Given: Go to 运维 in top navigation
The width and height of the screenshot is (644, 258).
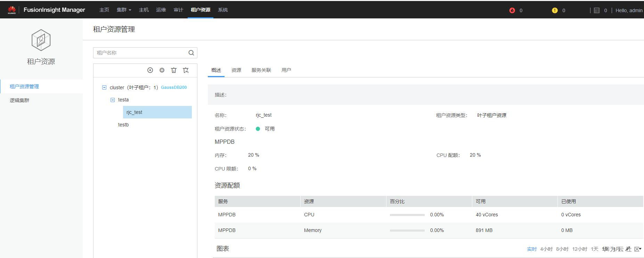Looking at the screenshot, I should 161,10.
